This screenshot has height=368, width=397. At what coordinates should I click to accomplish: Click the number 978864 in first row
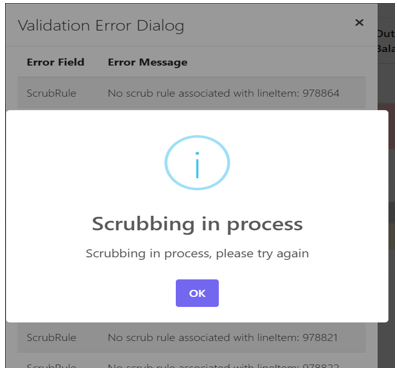[321, 93]
